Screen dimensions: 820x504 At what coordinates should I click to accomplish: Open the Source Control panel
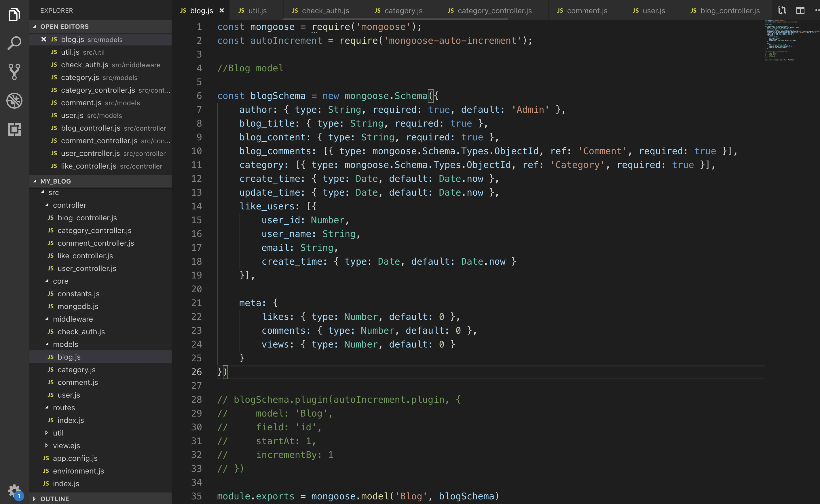[14, 72]
